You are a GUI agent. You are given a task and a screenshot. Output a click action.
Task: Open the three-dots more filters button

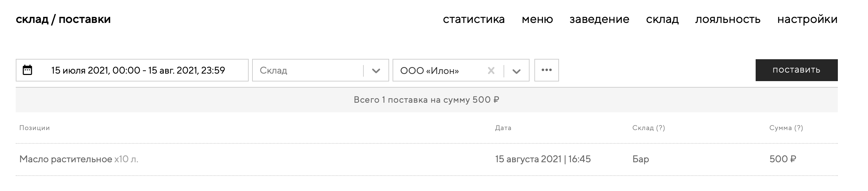point(546,70)
